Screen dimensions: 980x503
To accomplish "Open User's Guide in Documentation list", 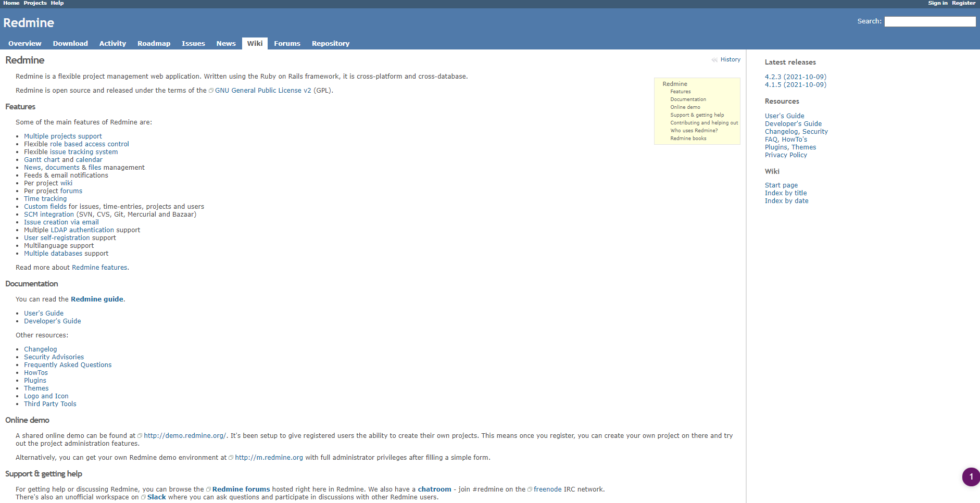I will (44, 313).
